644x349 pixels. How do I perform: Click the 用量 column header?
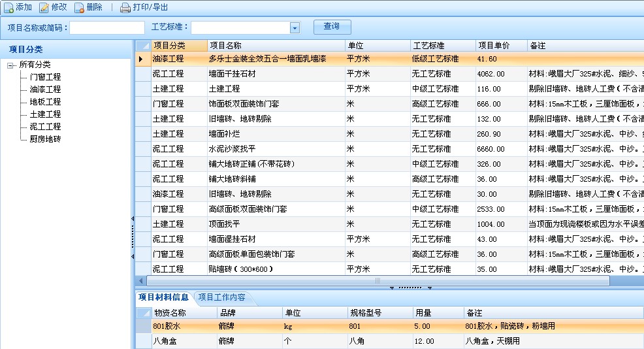438,313
